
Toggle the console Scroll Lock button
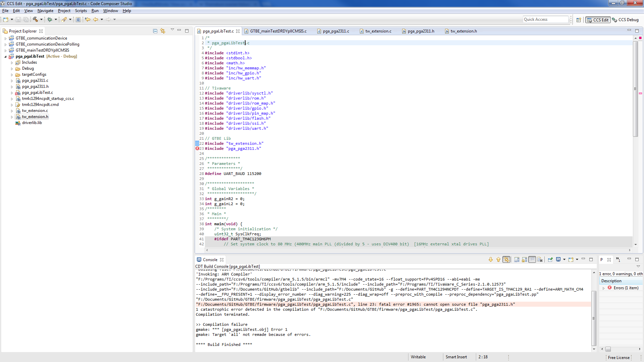pos(524,259)
